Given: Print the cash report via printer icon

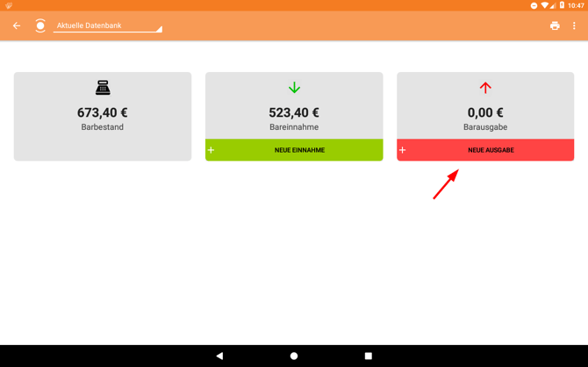Looking at the screenshot, I should point(555,25).
